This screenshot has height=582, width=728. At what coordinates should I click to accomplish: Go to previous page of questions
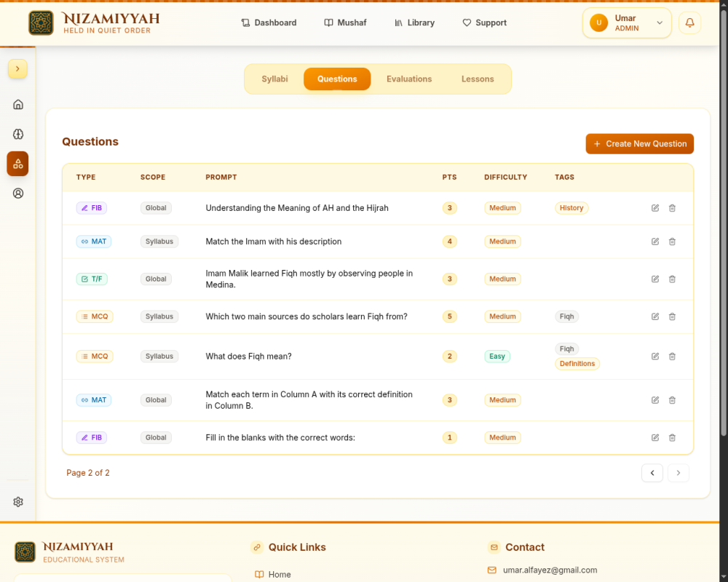[x=652, y=473]
